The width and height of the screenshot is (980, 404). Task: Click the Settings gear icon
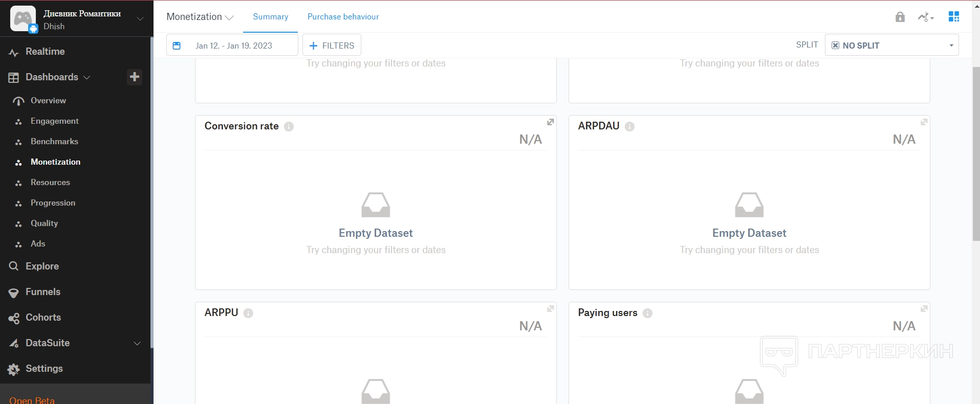point(14,369)
